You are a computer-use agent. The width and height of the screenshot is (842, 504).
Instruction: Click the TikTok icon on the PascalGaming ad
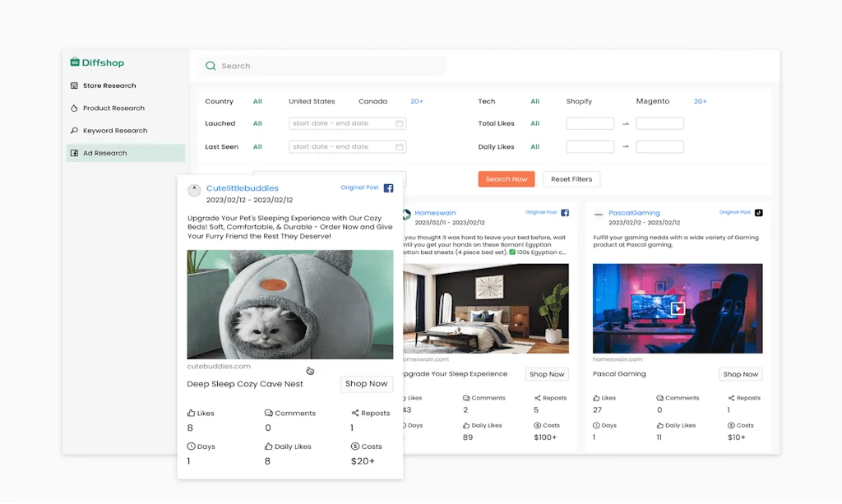click(757, 212)
